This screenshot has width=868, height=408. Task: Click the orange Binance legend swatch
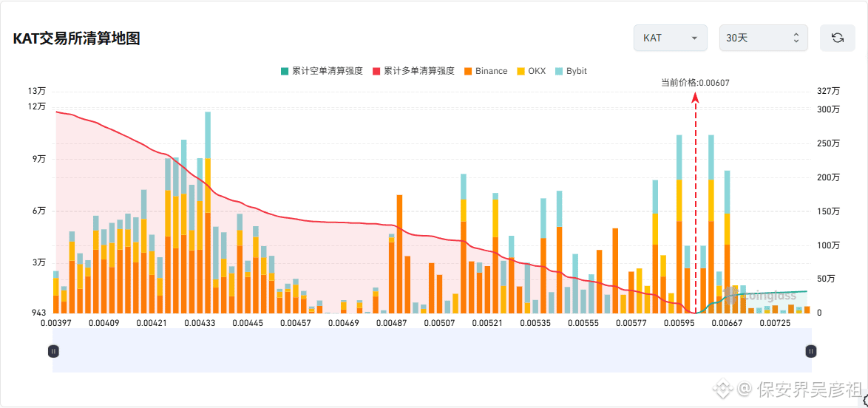467,71
